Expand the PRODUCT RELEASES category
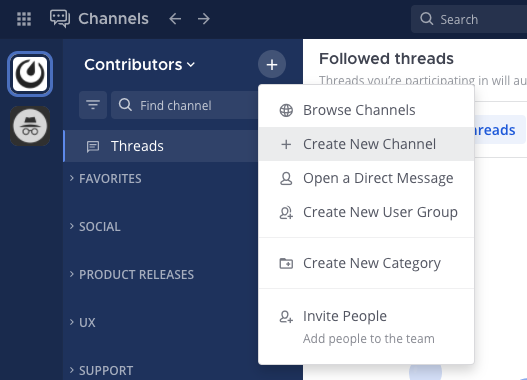 click(131, 275)
